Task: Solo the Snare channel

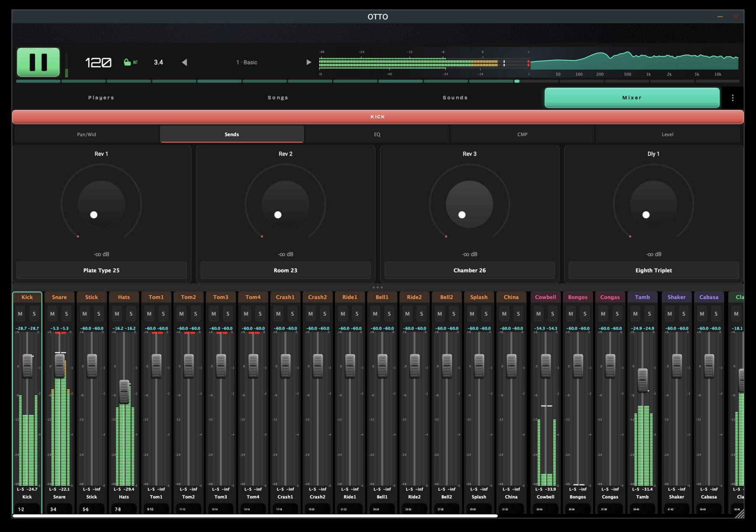Action: (x=66, y=314)
